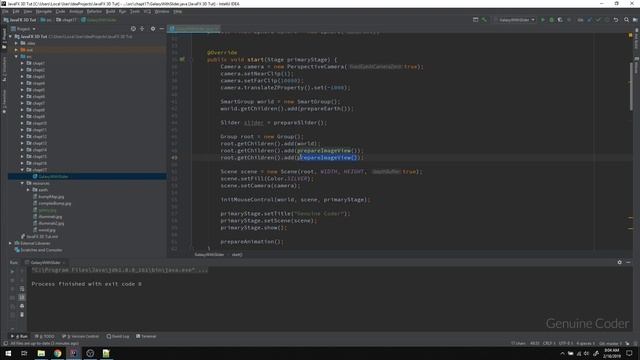Open the Version Control tool window tab
The width and height of the screenshot is (640, 360).
(x=80, y=336)
